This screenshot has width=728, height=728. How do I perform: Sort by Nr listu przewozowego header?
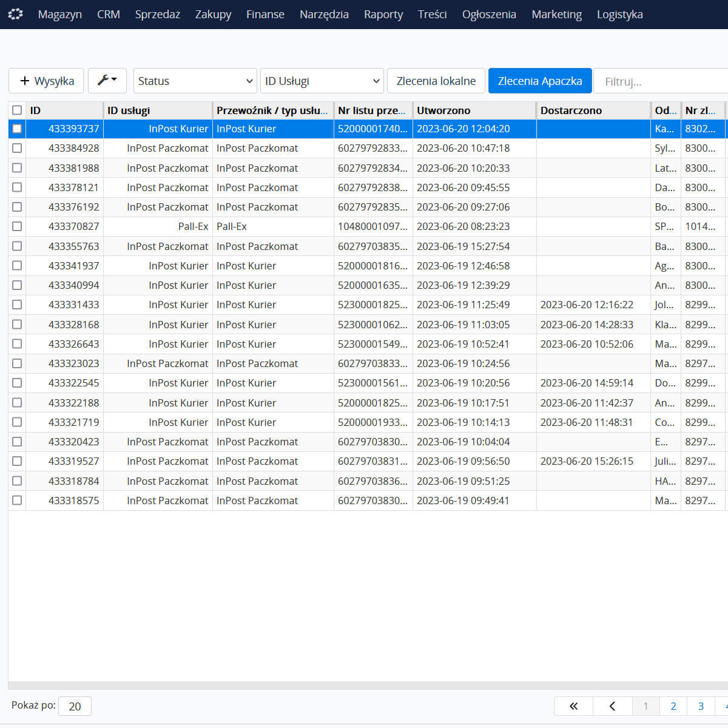tap(373, 110)
